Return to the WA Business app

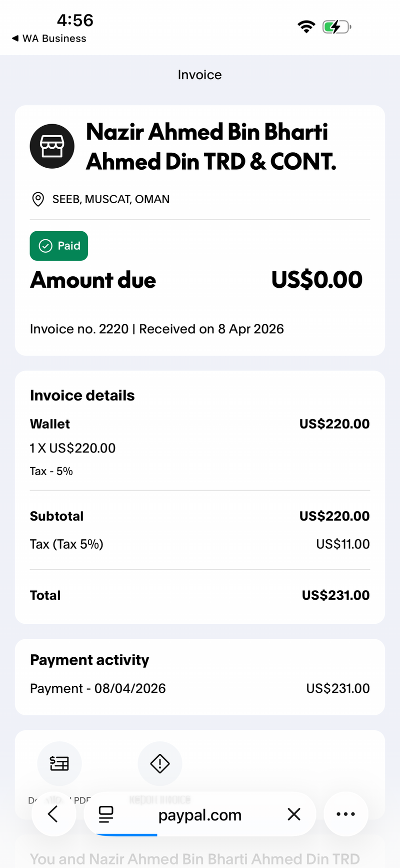point(49,39)
